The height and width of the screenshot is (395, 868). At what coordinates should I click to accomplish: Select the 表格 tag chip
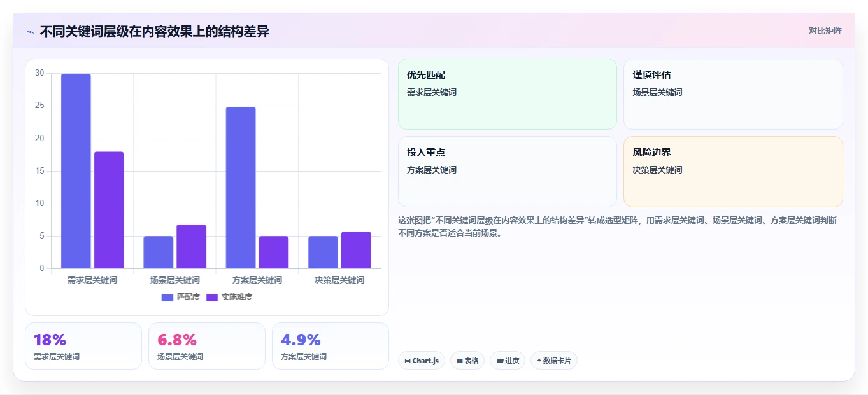pos(467,361)
